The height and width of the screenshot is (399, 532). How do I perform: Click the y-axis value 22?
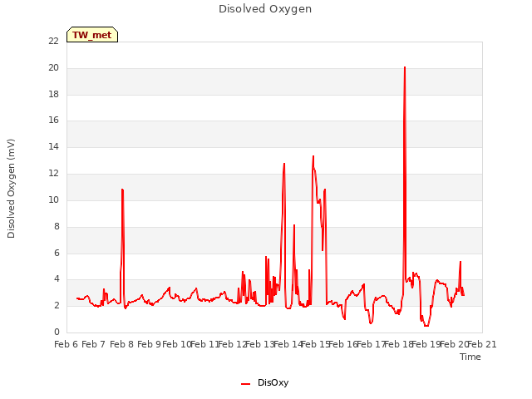click(53, 42)
